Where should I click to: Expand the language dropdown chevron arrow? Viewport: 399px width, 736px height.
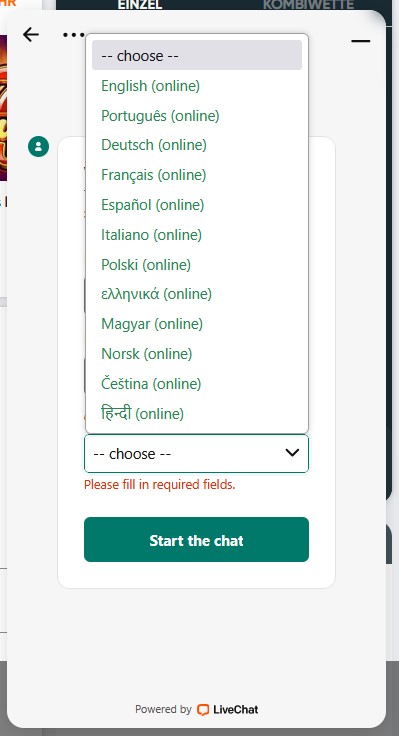(x=292, y=452)
